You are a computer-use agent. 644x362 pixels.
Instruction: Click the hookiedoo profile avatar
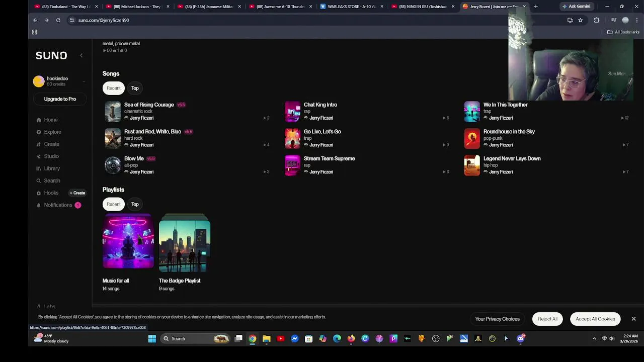coord(39,81)
